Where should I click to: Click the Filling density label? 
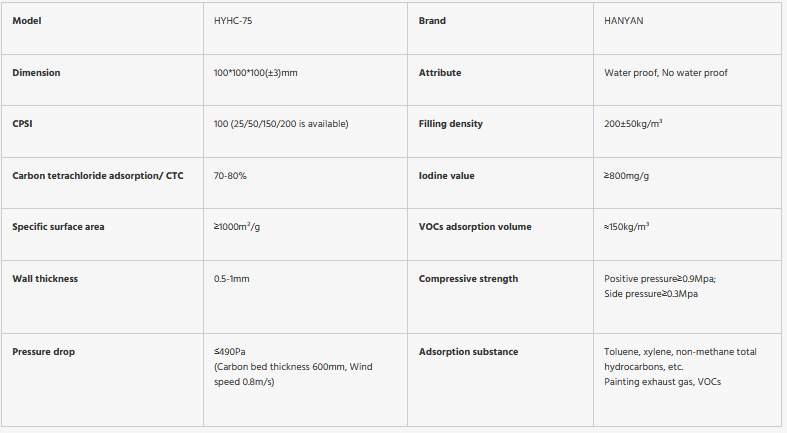(x=450, y=124)
